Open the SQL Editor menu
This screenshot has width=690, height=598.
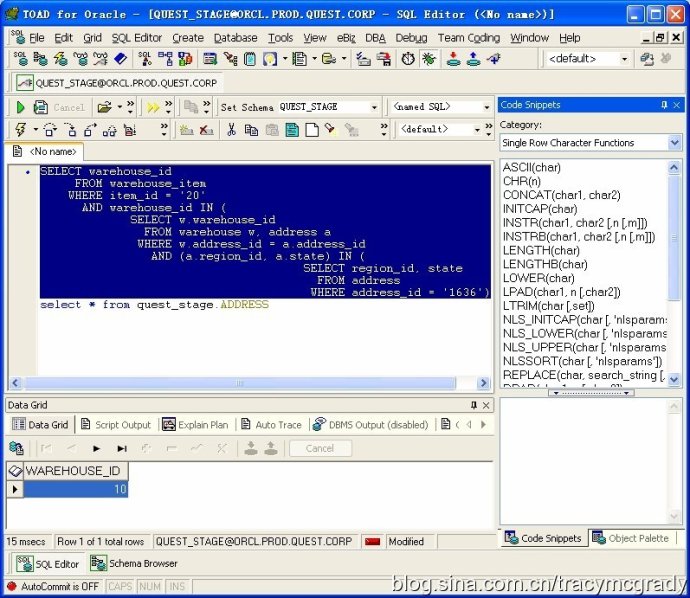tap(136, 38)
